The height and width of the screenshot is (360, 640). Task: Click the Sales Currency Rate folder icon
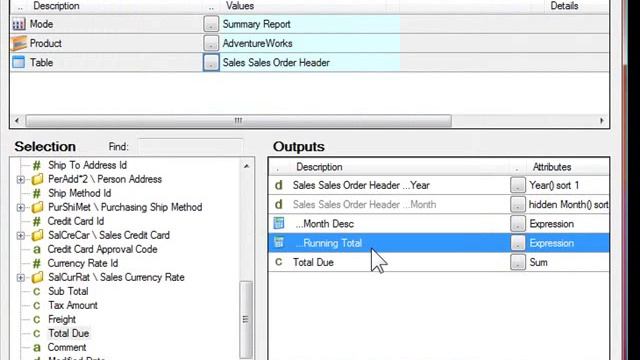tap(37, 278)
